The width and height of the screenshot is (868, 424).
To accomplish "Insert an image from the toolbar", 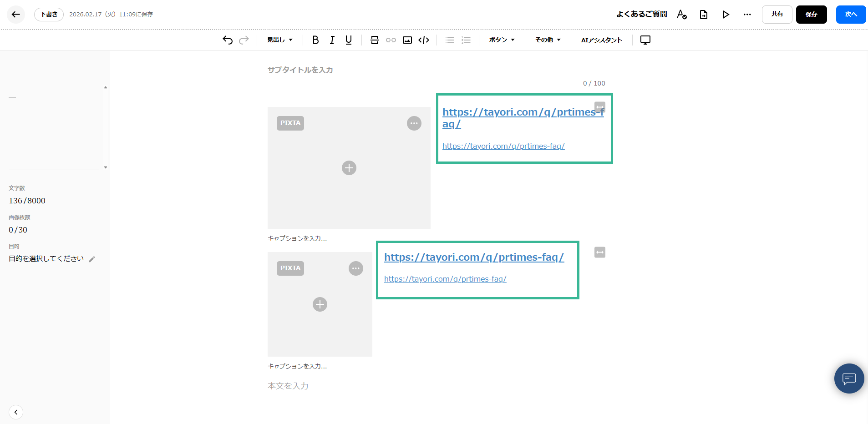I will [407, 40].
